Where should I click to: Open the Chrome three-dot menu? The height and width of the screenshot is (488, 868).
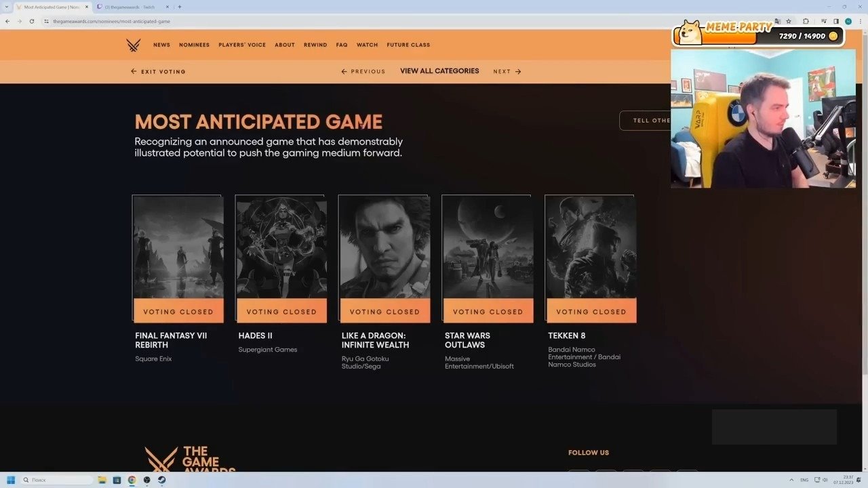click(860, 21)
